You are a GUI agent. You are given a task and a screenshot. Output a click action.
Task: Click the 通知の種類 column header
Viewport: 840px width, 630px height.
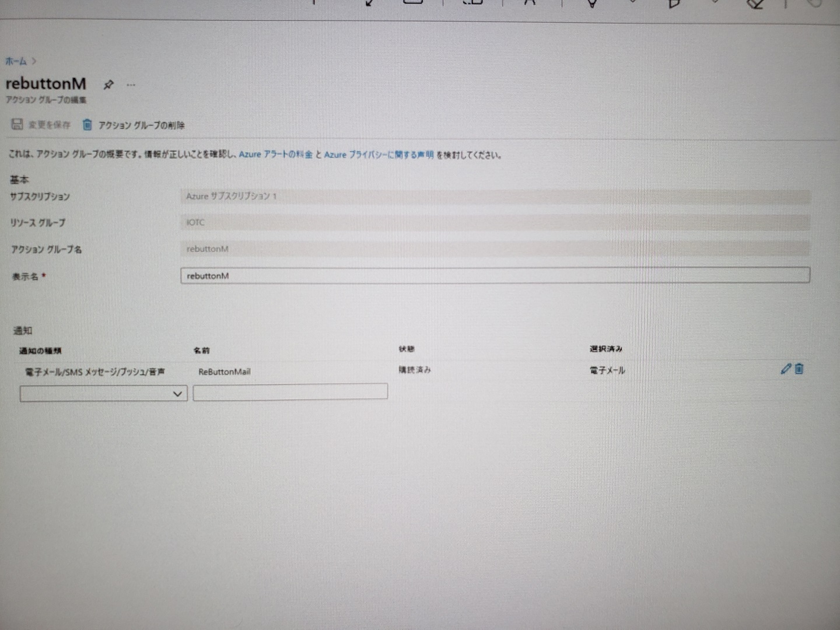(40, 351)
